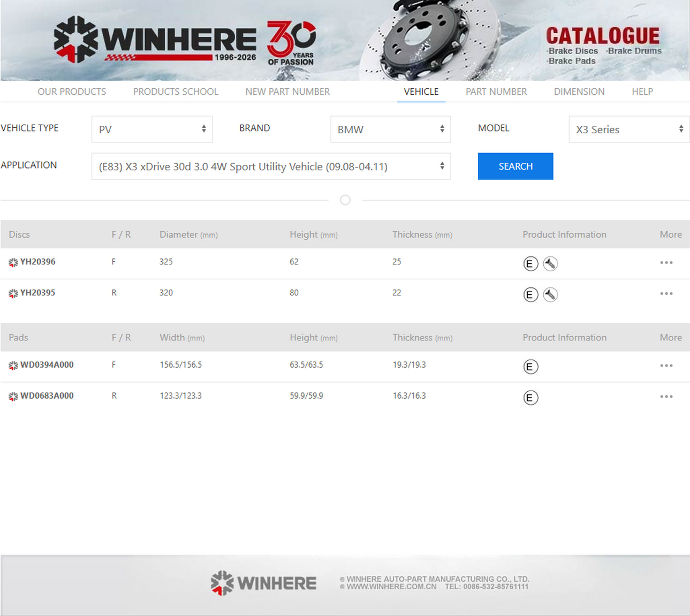Click the pad width 156.5/156.5

click(x=181, y=364)
